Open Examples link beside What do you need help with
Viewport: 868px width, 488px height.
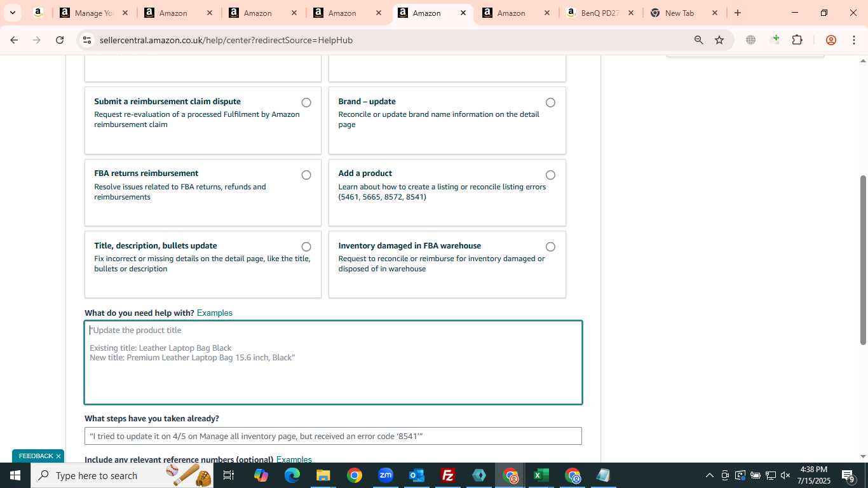pos(215,313)
